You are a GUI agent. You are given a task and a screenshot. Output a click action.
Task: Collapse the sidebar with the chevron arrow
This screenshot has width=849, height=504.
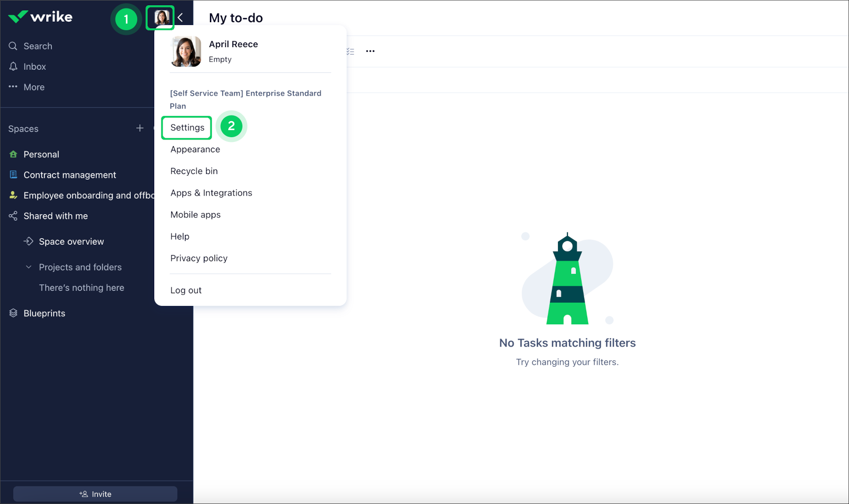coord(181,18)
